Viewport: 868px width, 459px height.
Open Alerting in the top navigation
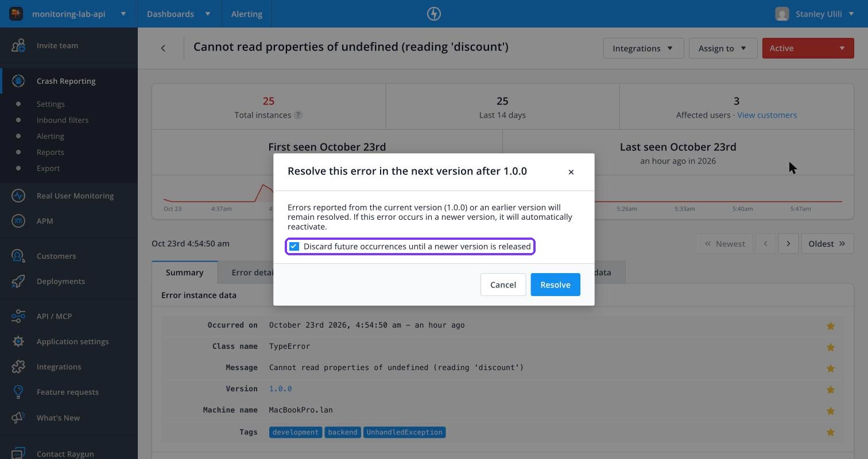[x=247, y=14]
